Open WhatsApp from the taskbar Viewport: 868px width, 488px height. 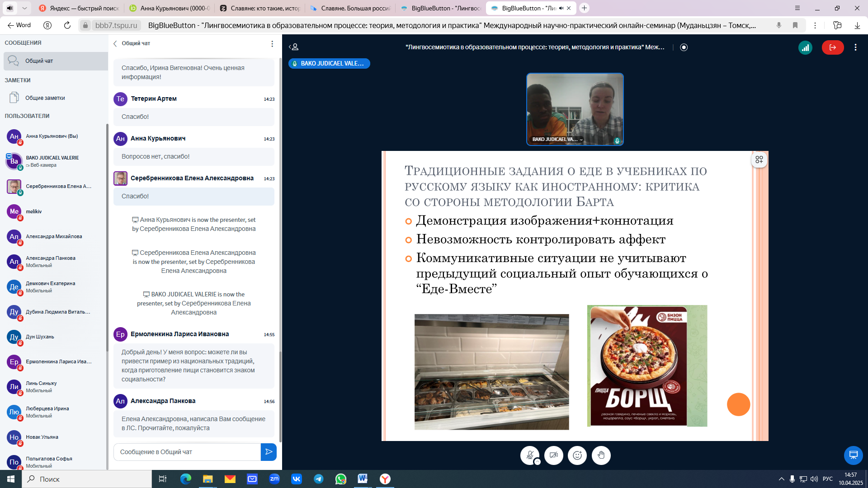point(341,479)
